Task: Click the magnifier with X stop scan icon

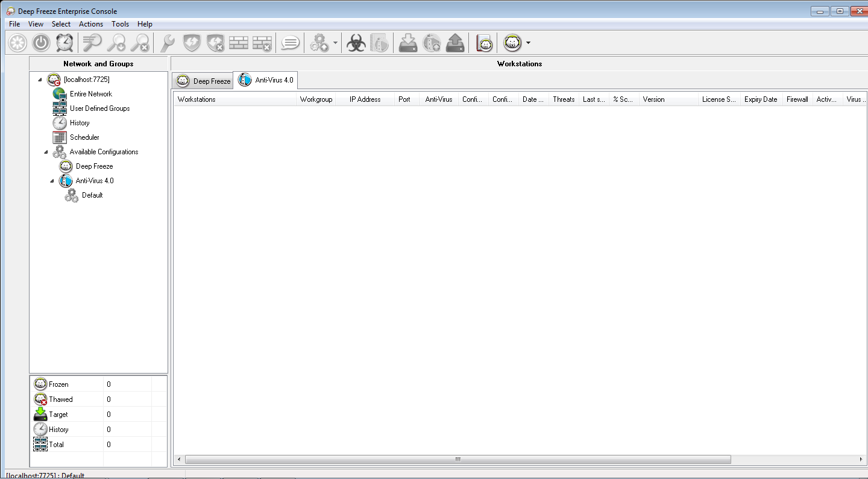Action: pyautogui.click(x=140, y=43)
